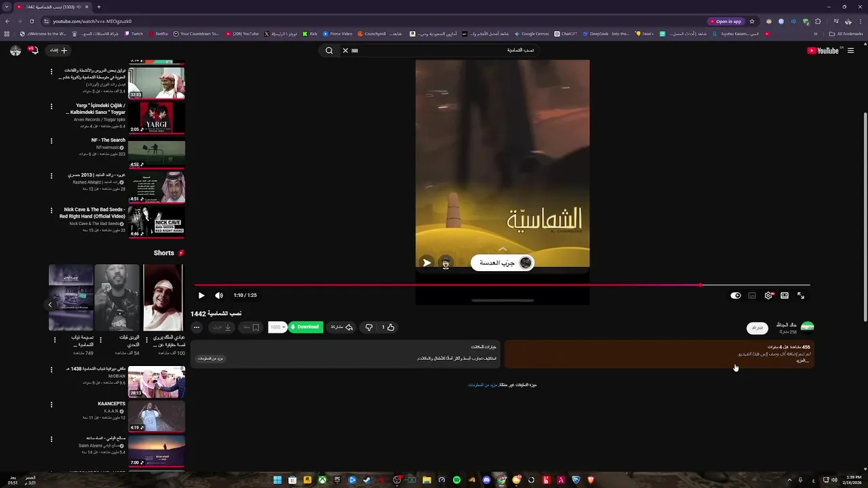Image resolution: width=868 pixels, height=488 pixels.
Task: Open Discord from the taskbar
Action: point(486,480)
